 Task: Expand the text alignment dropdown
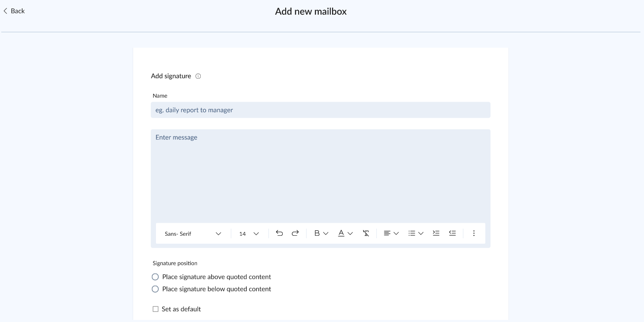396,233
